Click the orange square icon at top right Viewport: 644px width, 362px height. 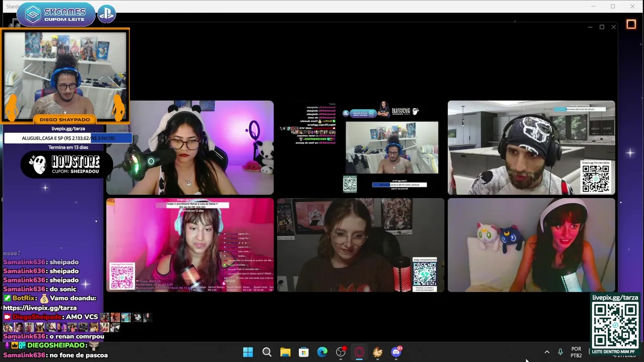tap(631, 24)
